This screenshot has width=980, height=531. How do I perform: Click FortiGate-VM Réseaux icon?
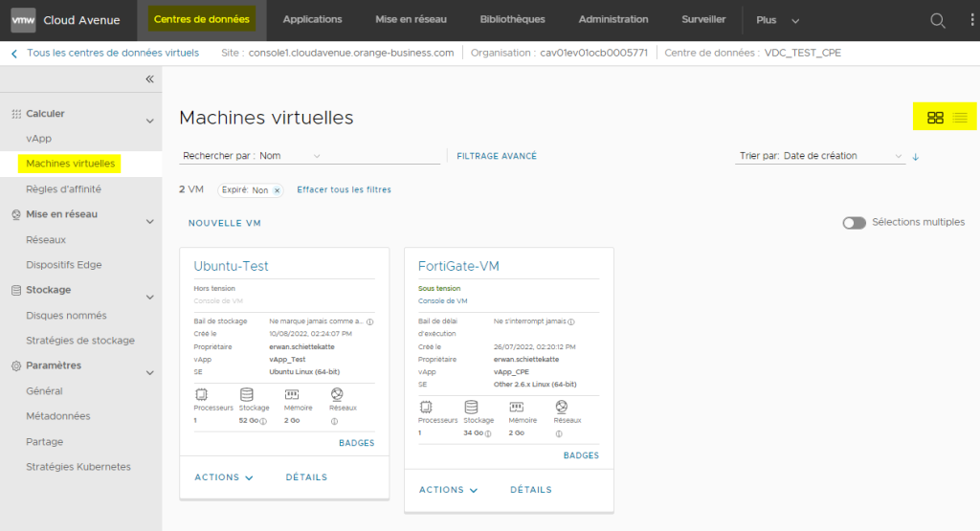pyautogui.click(x=561, y=406)
